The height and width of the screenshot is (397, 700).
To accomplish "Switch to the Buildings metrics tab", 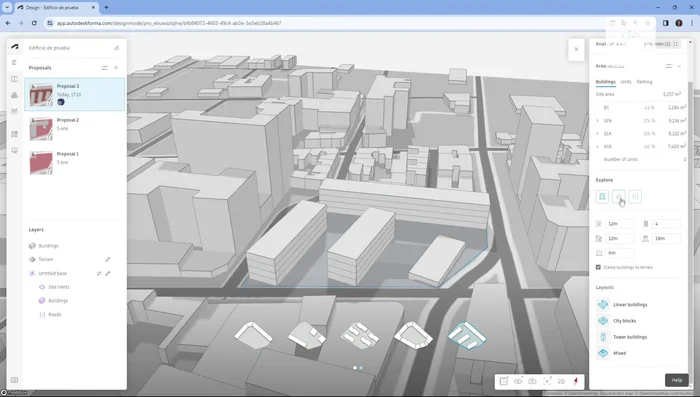I will click(605, 82).
